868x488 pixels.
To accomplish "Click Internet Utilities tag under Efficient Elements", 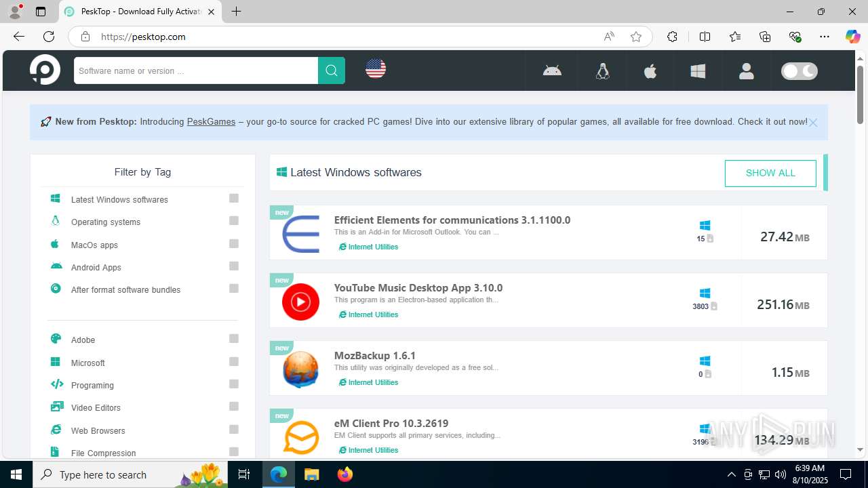I will coord(368,247).
